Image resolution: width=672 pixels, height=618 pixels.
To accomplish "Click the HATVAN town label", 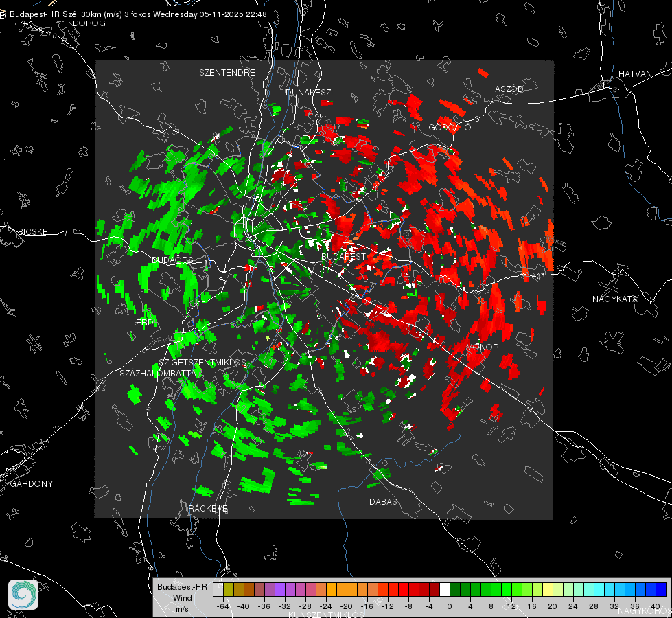I will [x=635, y=74].
